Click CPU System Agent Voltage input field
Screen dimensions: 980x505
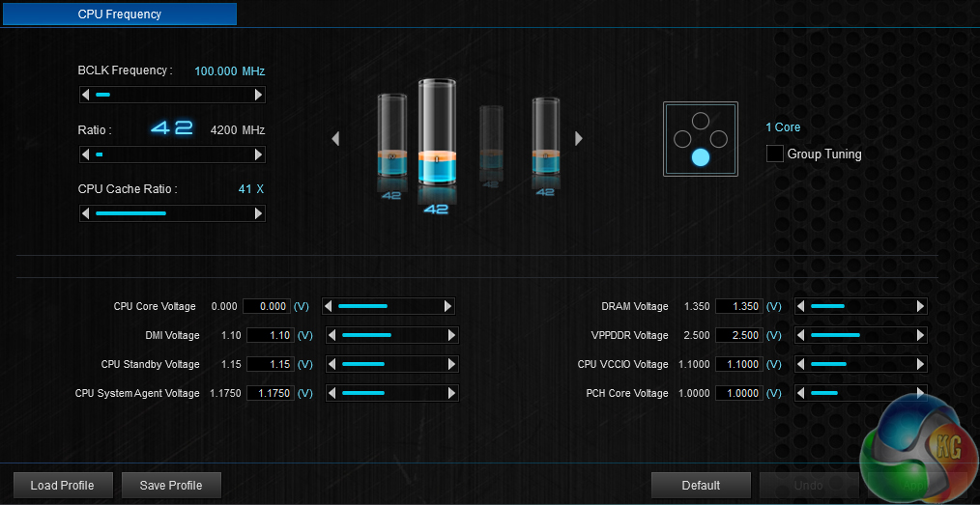(271, 393)
